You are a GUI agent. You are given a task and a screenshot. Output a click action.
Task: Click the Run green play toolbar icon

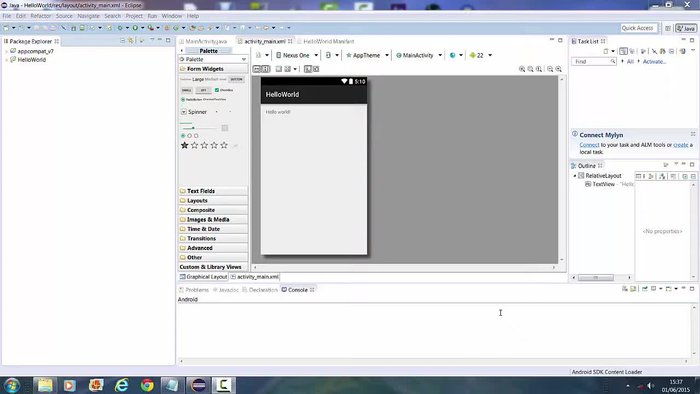click(x=135, y=28)
